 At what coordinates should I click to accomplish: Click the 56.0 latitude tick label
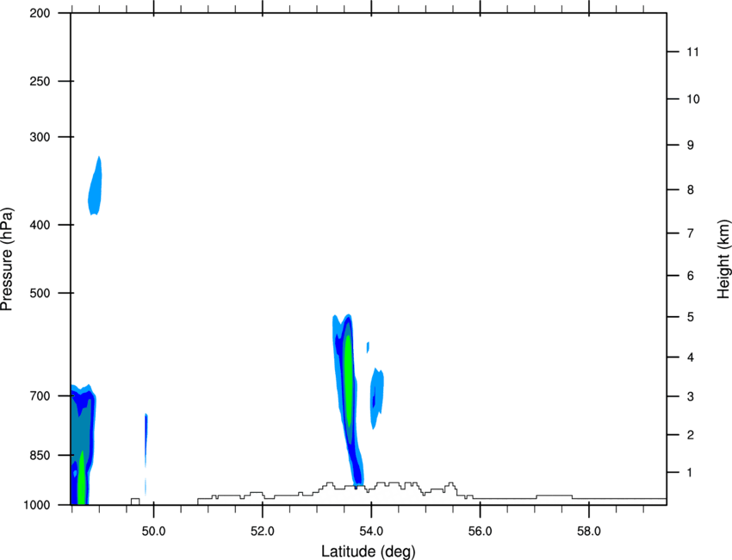coord(480,532)
